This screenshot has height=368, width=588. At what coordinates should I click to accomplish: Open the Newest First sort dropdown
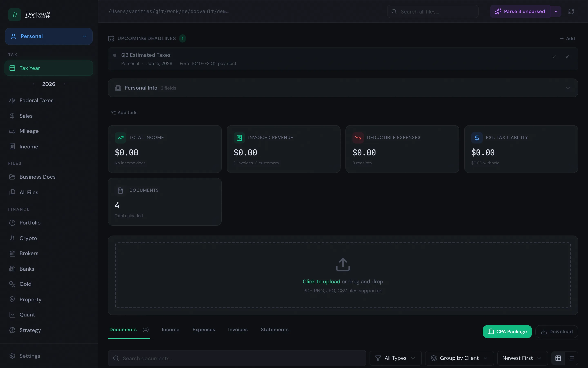tap(522, 358)
